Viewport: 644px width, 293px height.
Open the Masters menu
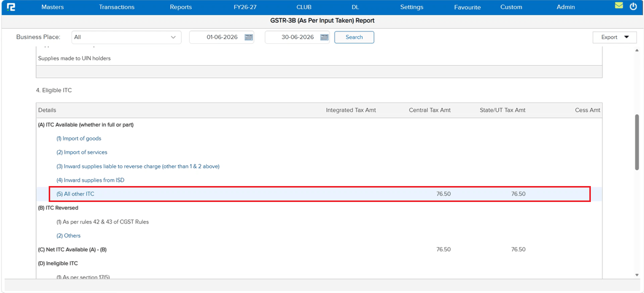(53, 7)
